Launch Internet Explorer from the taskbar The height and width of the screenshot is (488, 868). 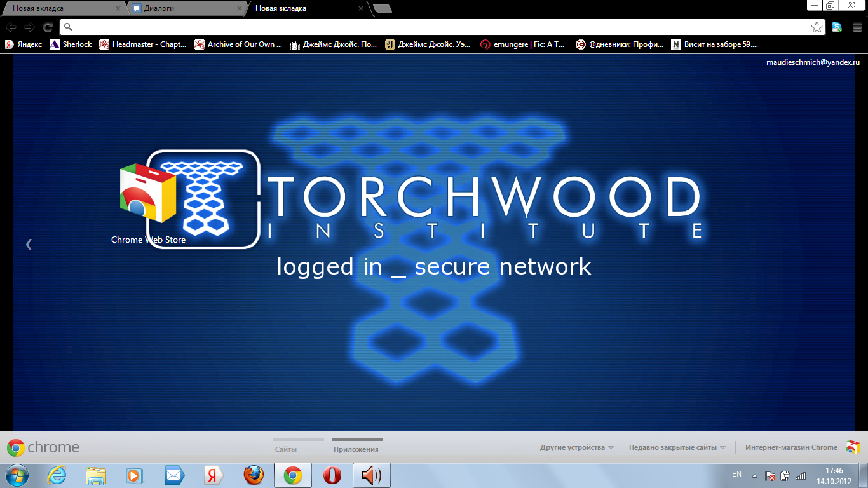tap(57, 475)
